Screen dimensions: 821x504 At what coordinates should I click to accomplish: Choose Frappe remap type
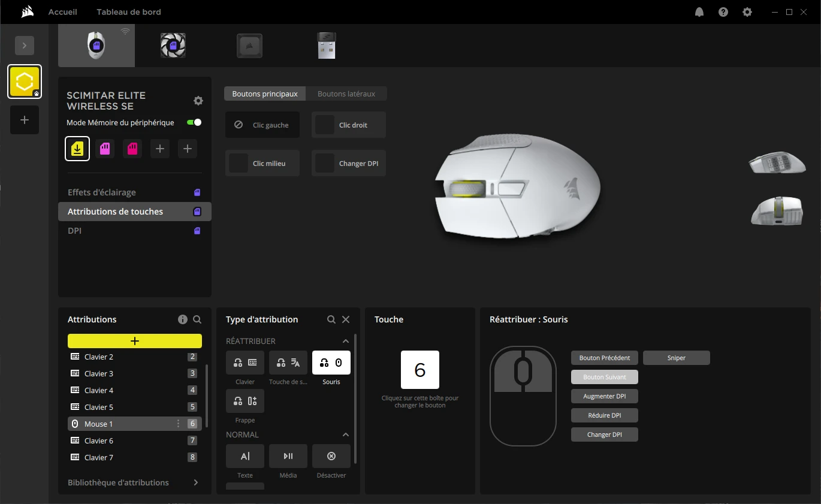coord(245,401)
